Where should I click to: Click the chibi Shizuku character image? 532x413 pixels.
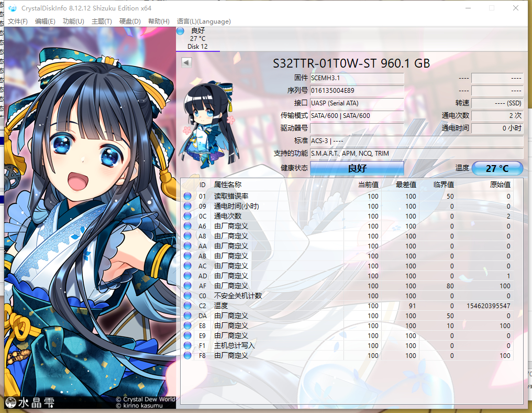[208, 125]
